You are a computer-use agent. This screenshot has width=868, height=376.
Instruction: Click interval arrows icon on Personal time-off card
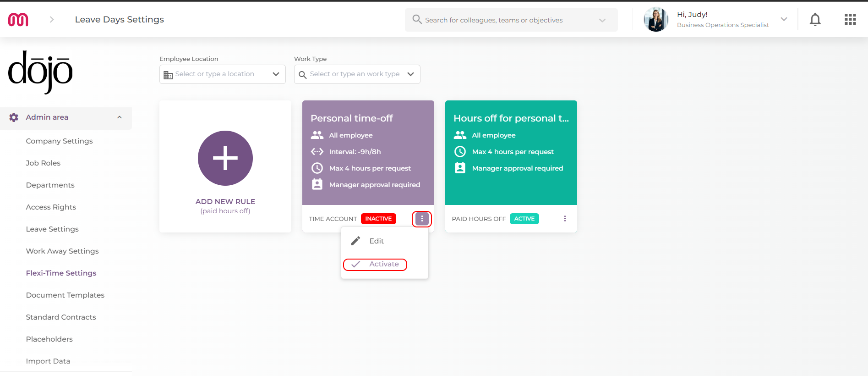point(317,152)
